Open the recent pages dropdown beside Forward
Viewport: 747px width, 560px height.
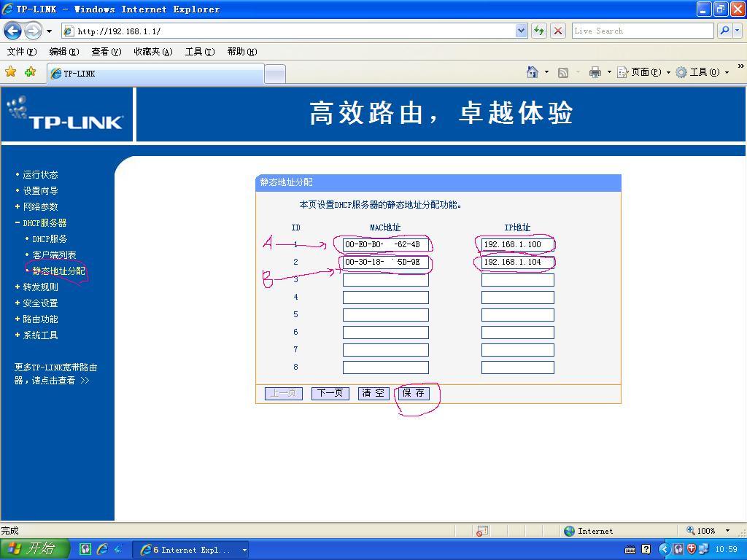(x=49, y=31)
